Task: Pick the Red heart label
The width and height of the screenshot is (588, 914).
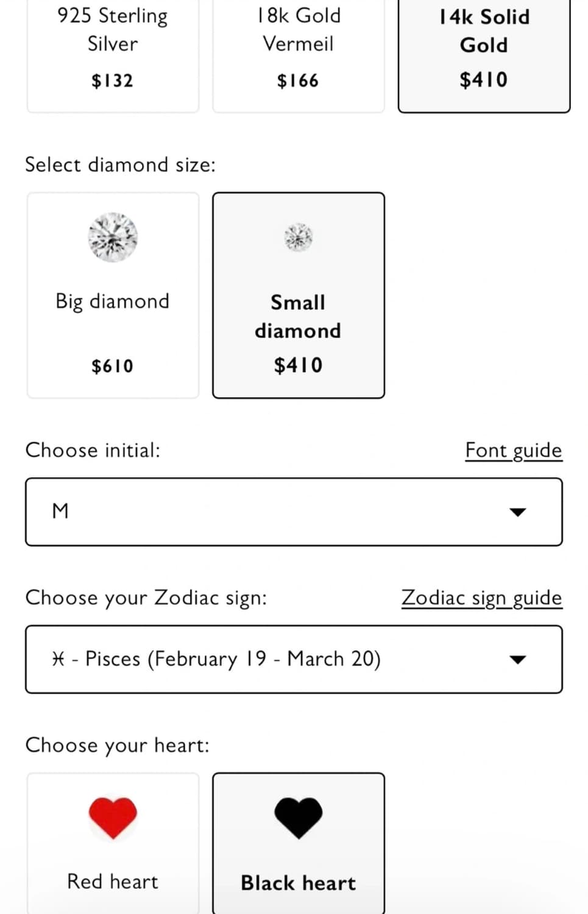Action: (113, 882)
